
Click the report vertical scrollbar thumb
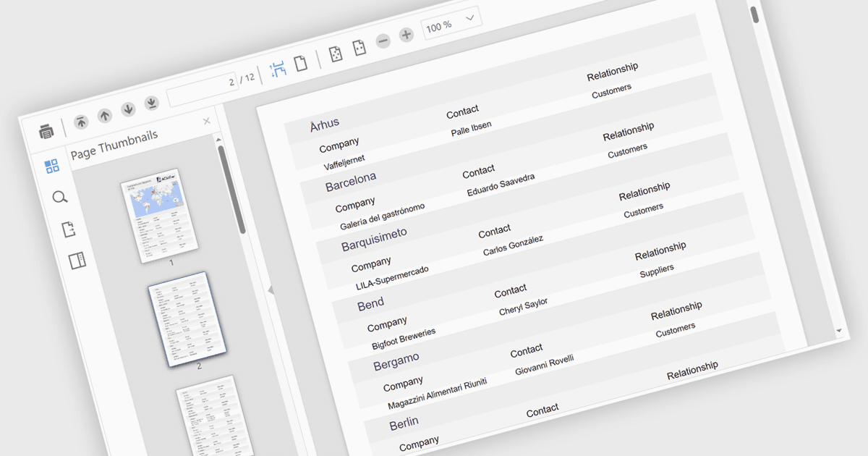(754, 14)
